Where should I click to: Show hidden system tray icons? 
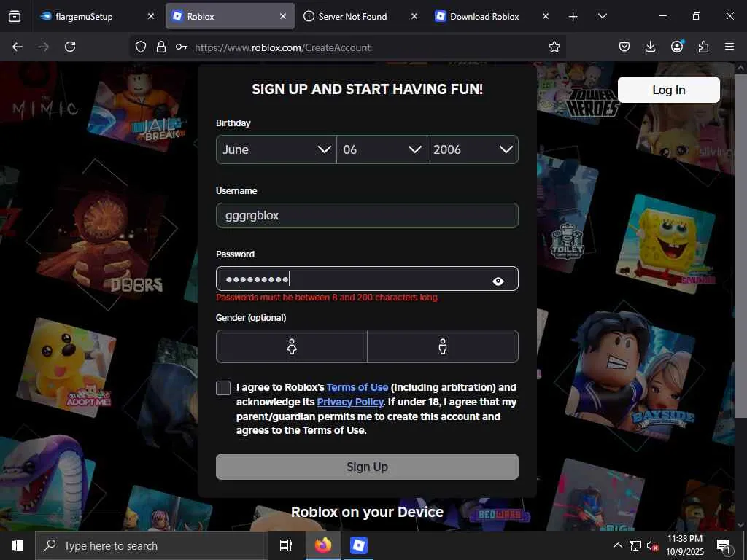pos(617,545)
